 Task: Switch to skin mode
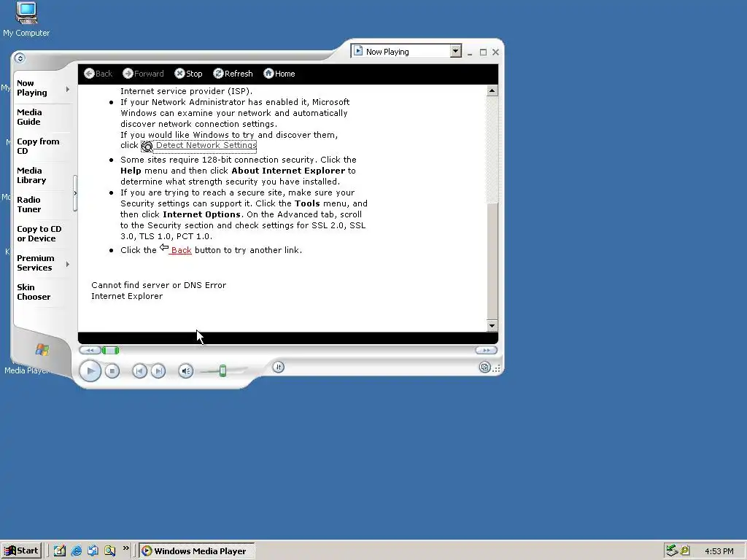click(484, 367)
